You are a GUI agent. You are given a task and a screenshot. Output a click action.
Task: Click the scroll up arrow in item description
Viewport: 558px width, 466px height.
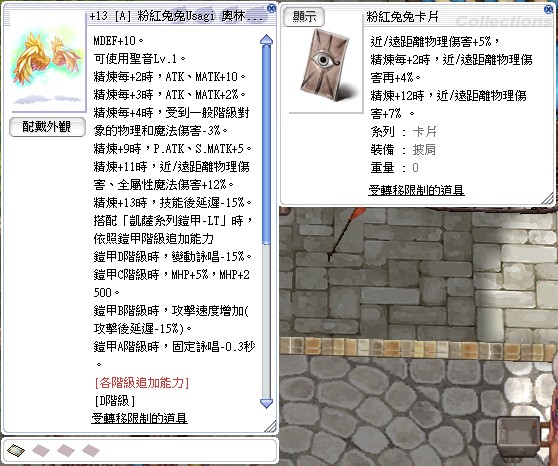pos(267,40)
